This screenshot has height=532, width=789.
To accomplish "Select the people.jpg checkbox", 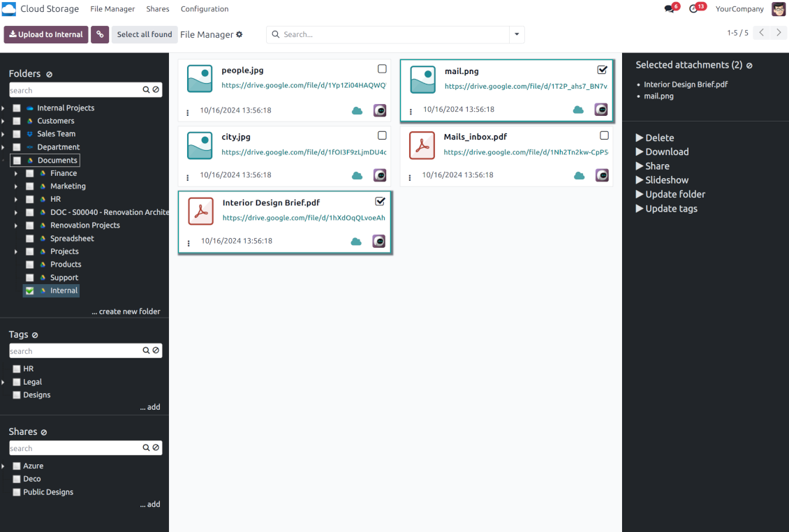I will [x=383, y=69].
